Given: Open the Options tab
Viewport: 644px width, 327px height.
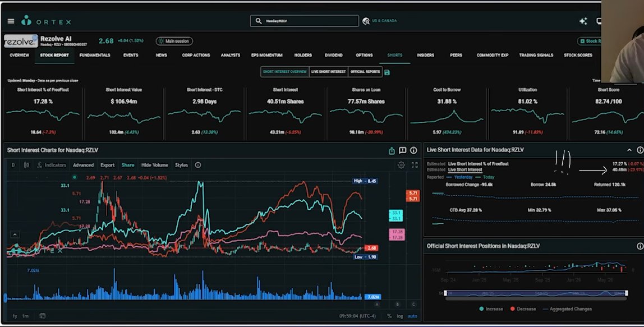Looking at the screenshot, I should coord(364,55).
